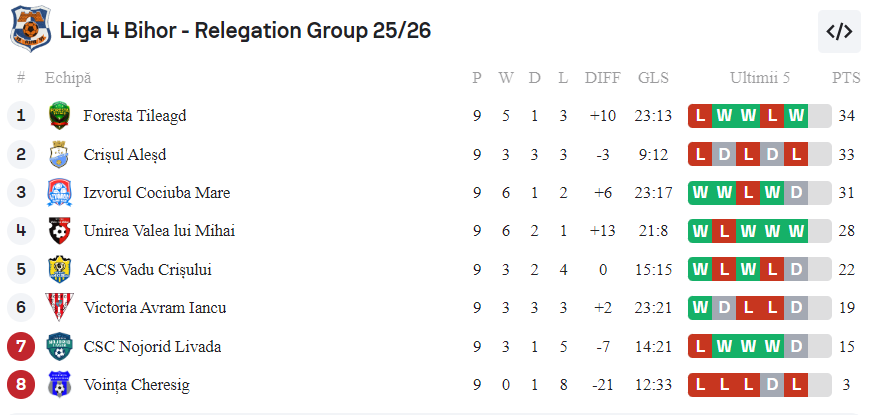The height and width of the screenshot is (415, 871).
Task: Click the Foresta Tileagd team crest
Action: point(60,116)
